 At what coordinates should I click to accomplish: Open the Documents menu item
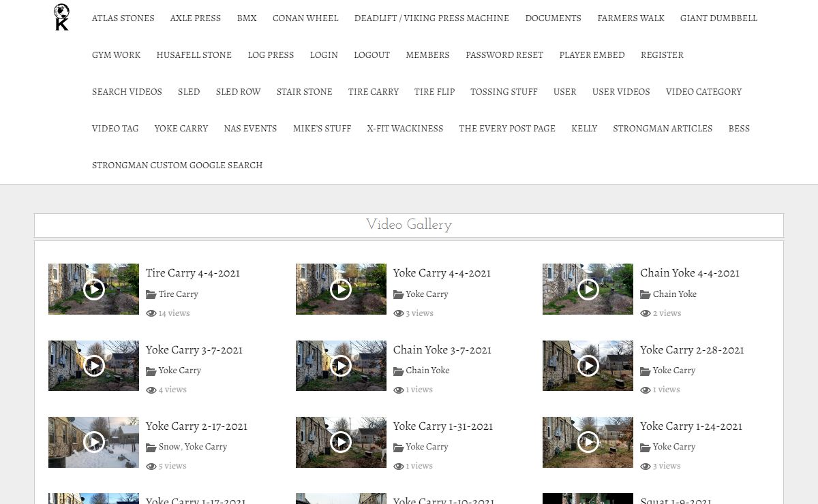pos(554,18)
